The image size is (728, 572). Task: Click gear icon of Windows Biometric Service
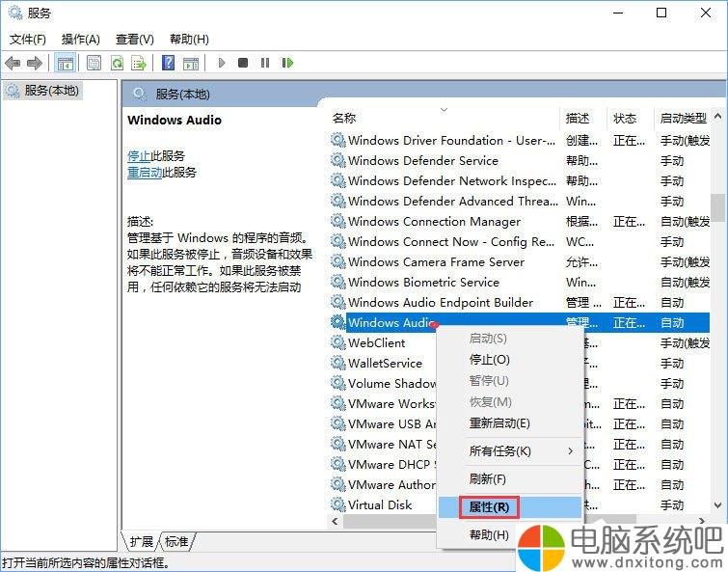[x=338, y=282]
